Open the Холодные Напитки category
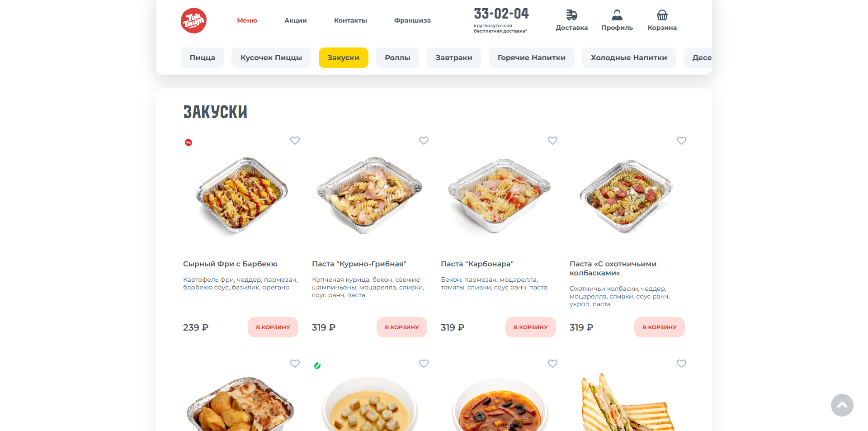 click(x=629, y=57)
